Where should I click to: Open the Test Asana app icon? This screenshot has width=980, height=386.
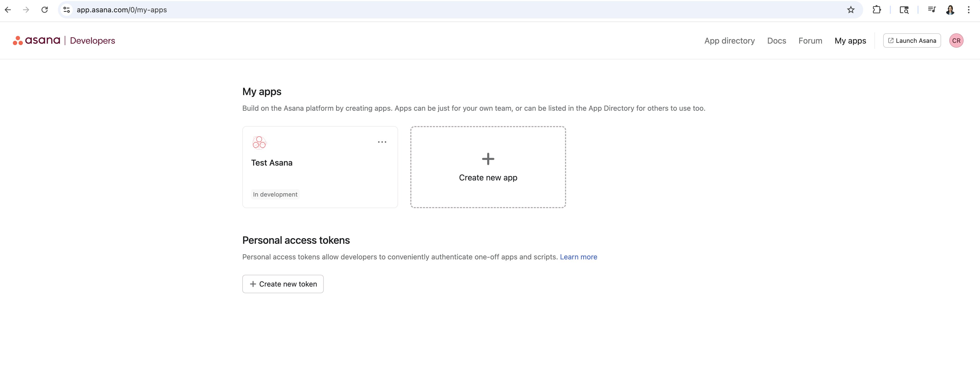click(259, 142)
